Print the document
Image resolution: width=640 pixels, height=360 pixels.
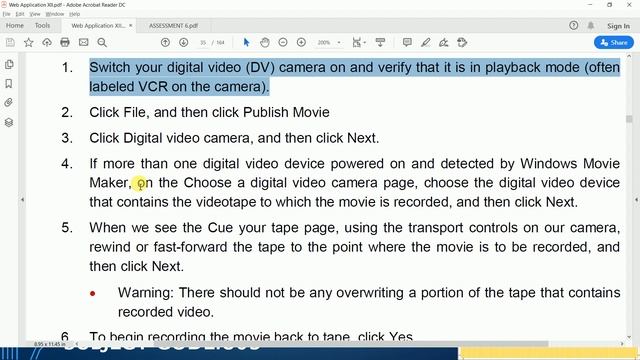[65, 42]
